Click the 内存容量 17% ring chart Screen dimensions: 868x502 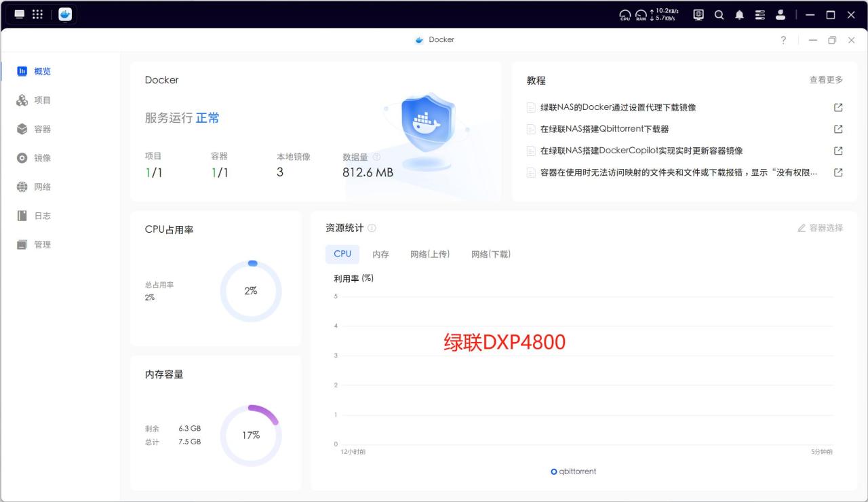(x=251, y=436)
